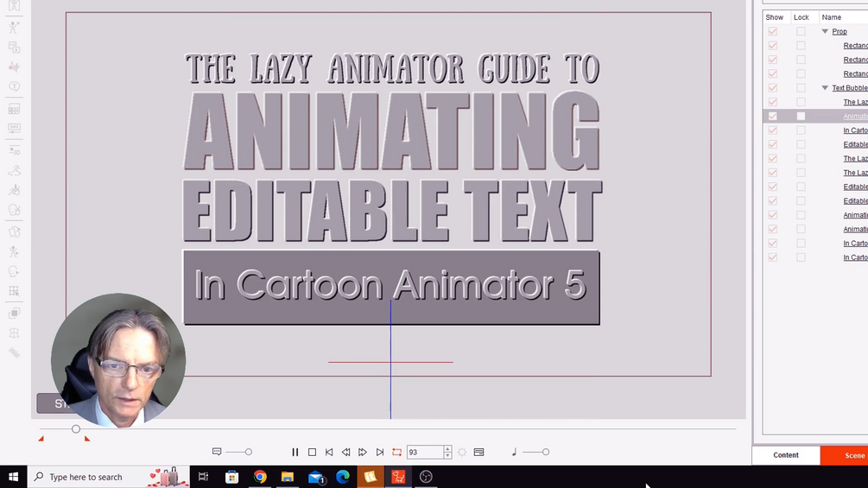868x488 pixels.
Task: Open the grid layout icon in left toolbar
Action: click(x=14, y=109)
